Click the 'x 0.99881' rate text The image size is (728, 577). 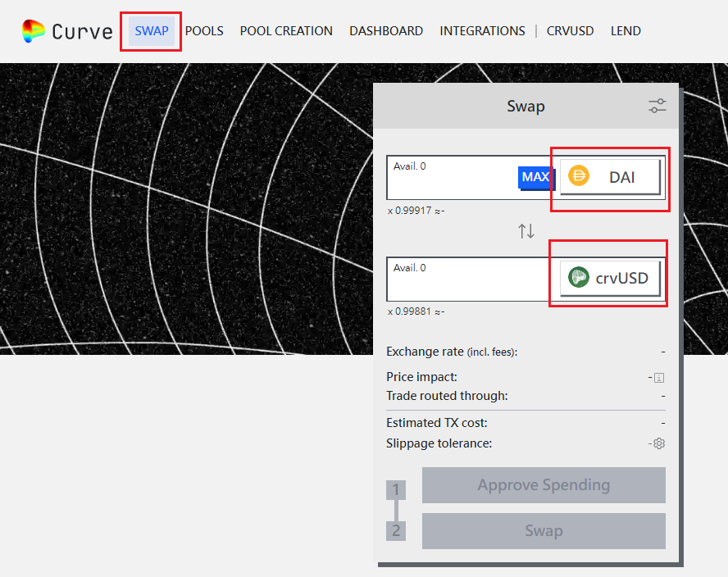click(x=410, y=311)
